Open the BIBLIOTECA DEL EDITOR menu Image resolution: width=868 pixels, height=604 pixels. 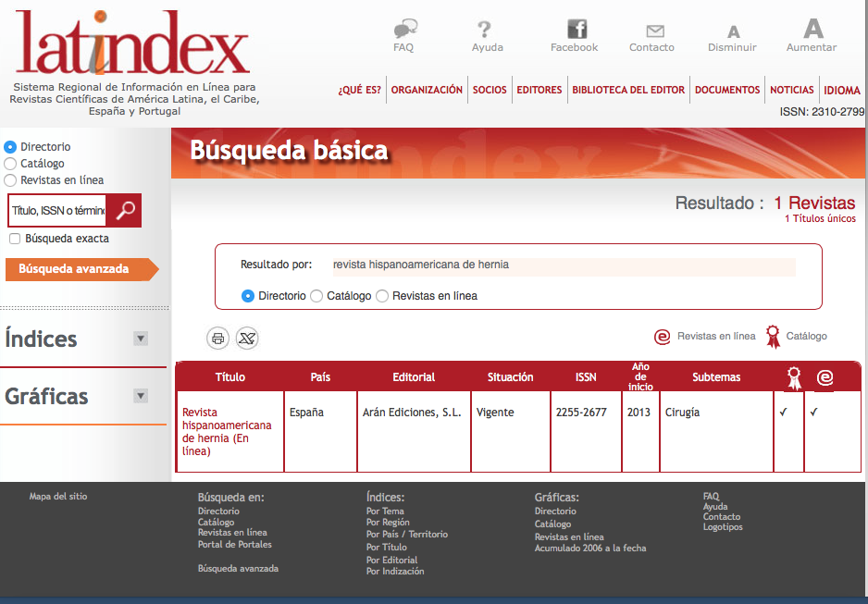pos(628,90)
